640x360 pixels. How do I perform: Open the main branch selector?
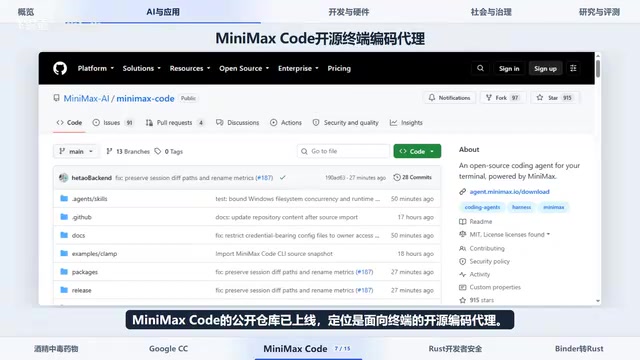pyautogui.click(x=76, y=151)
